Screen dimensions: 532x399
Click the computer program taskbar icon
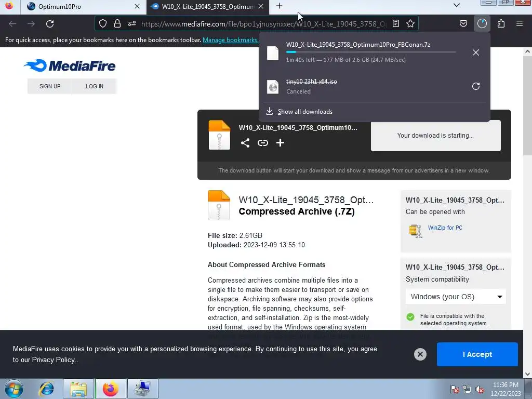tap(142, 389)
